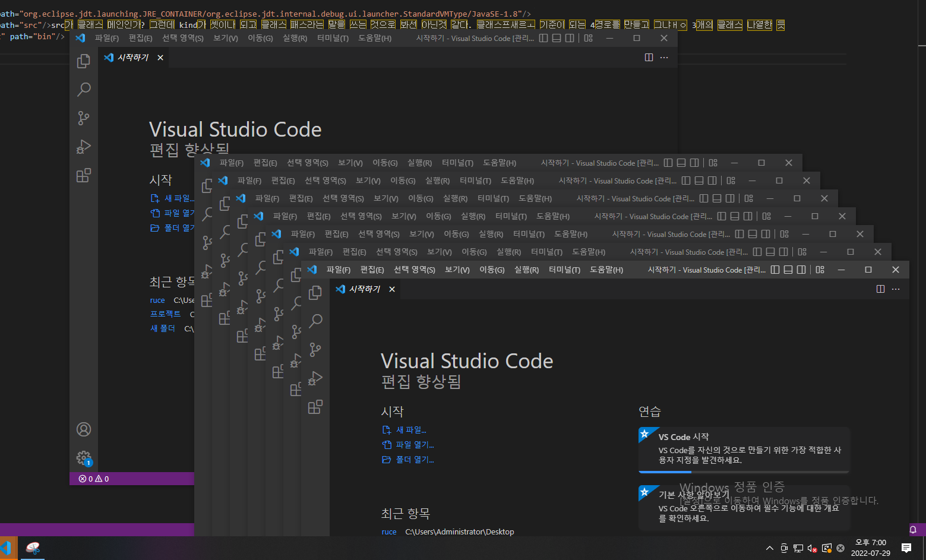Open Run and Debug in front VS Code window
The width and height of the screenshot is (926, 560).
point(315,378)
